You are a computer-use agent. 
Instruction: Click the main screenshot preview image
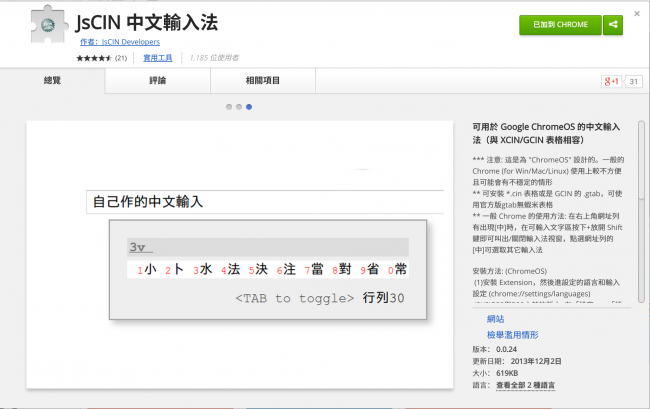coord(240,255)
